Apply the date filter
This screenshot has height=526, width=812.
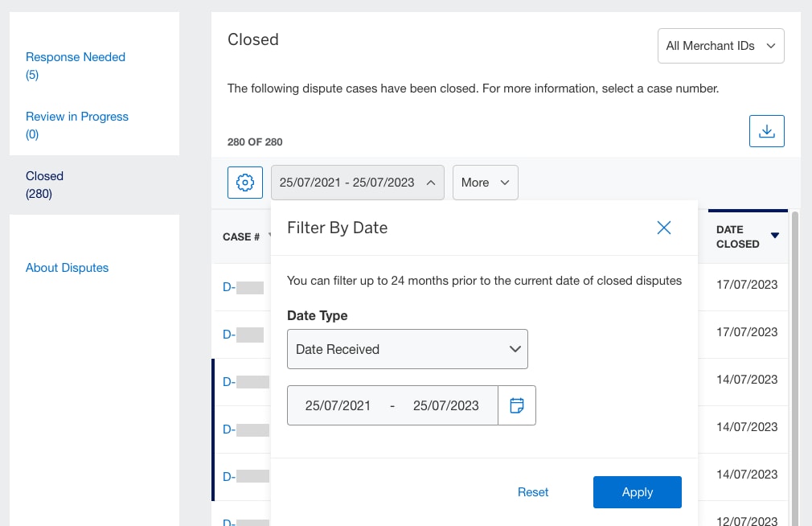click(x=637, y=491)
